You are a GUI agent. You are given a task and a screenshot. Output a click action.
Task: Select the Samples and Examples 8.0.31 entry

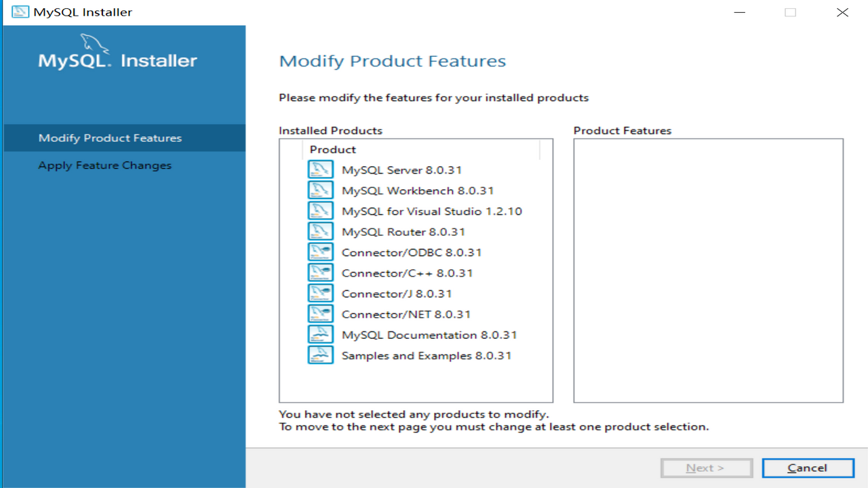pos(427,354)
